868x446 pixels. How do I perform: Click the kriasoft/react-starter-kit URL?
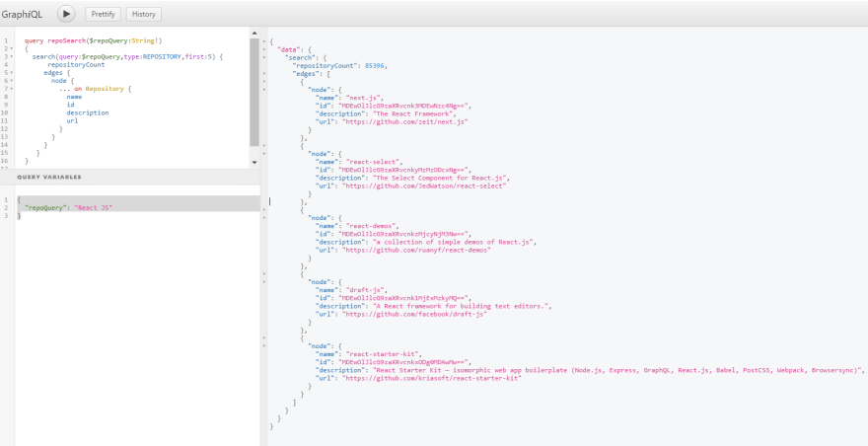point(431,378)
